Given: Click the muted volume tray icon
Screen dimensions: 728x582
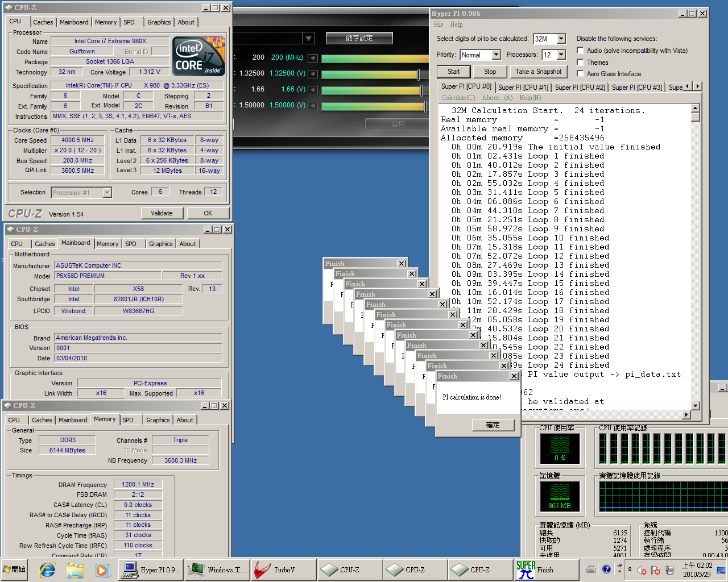Looking at the screenshot, I should (642, 570).
